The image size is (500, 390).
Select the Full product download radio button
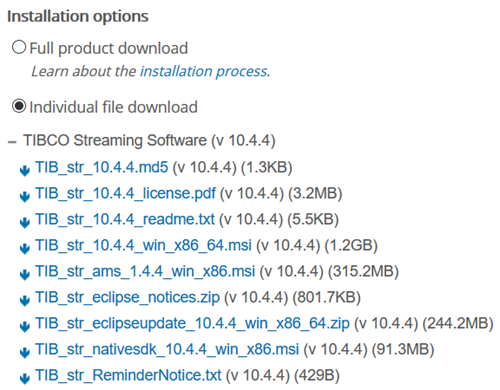click(19, 47)
